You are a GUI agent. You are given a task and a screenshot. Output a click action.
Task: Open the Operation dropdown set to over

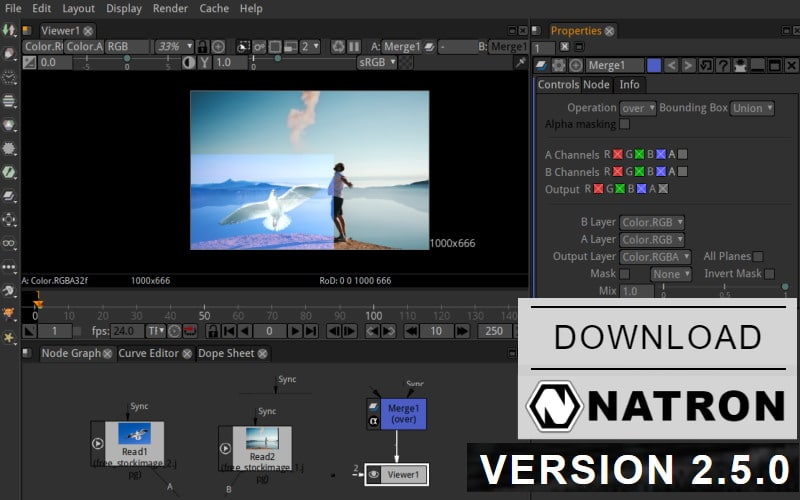(637, 108)
